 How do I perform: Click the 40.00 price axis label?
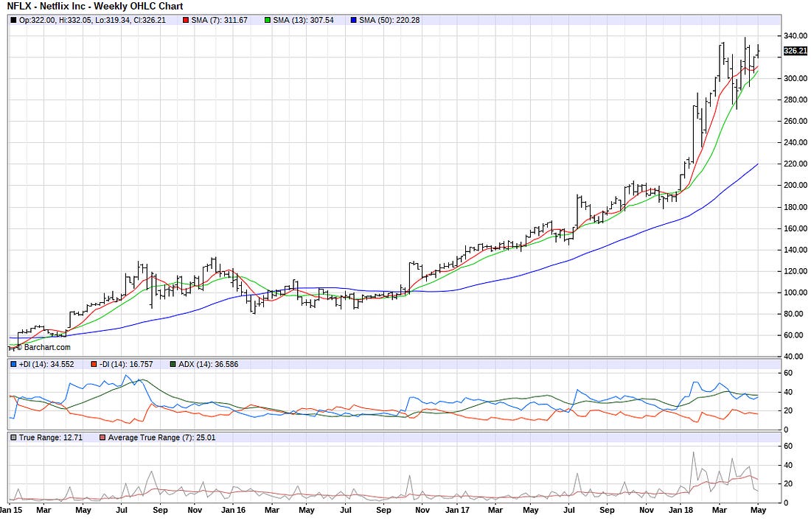[793, 357]
